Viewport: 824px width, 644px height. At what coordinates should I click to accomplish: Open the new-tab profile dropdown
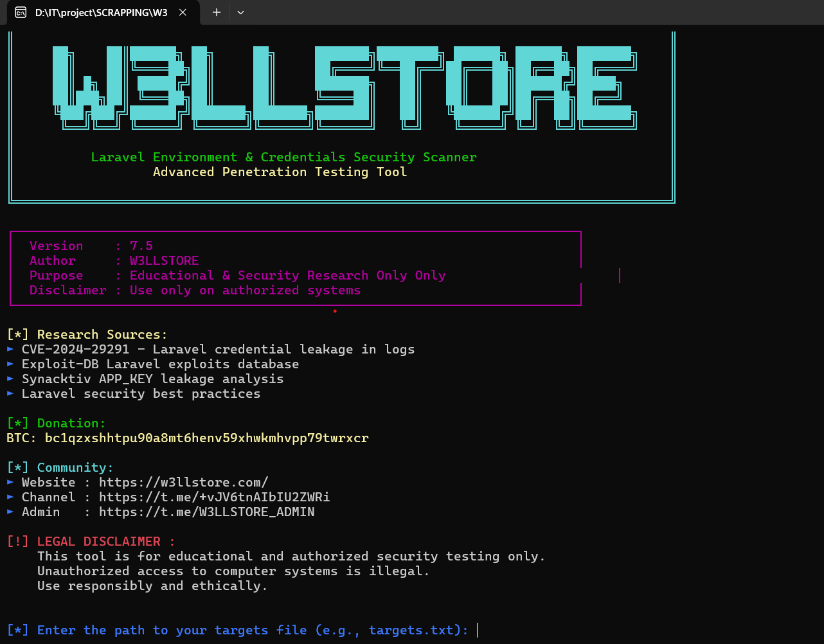click(241, 12)
